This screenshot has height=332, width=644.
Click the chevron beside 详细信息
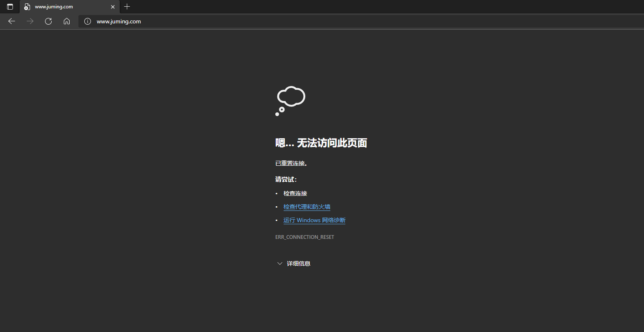click(x=279, y=263)
